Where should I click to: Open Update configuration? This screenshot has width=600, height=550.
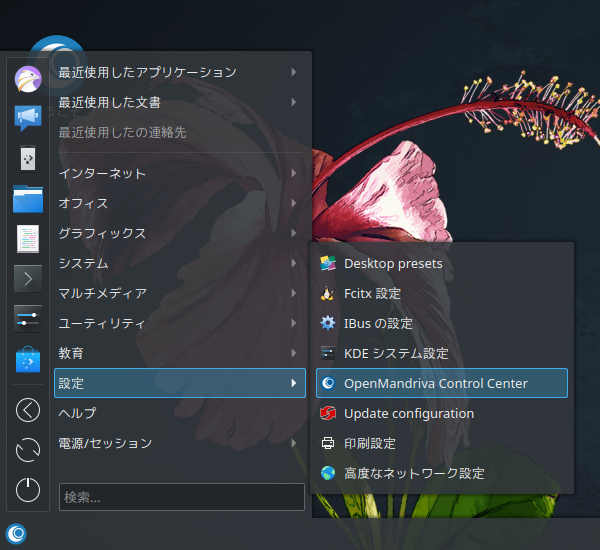point(442,413)
